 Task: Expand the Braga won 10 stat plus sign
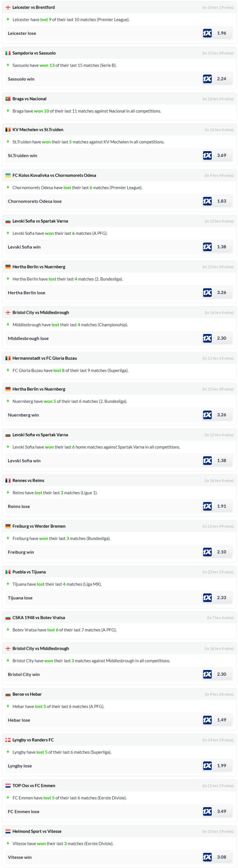pos(8,111)
